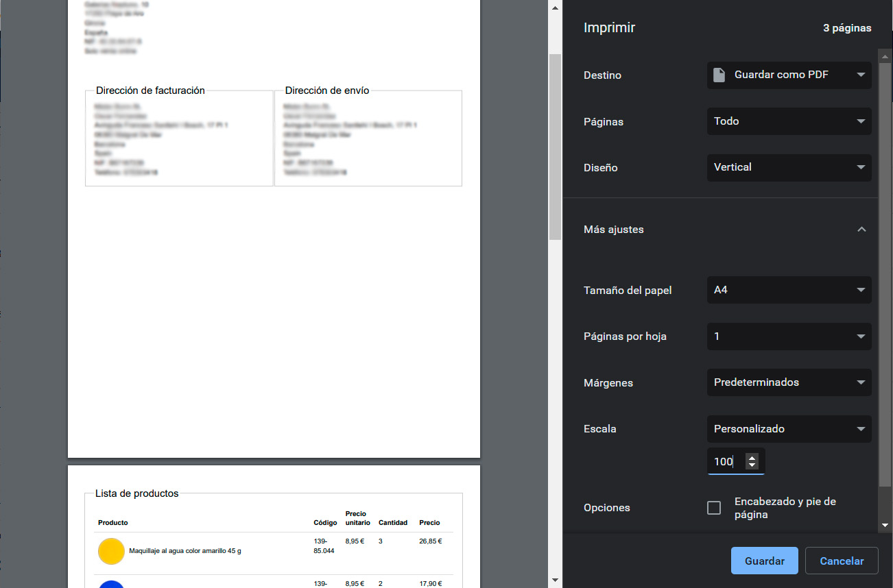Click the 'Dirección de envío' heading
Image resolution: width=893 pixels, height=588 pixels.
click(x=327, y=90)
